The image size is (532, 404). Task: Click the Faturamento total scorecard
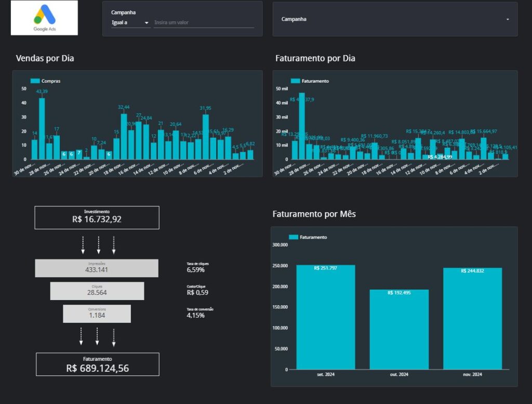[x=97, y=364]
